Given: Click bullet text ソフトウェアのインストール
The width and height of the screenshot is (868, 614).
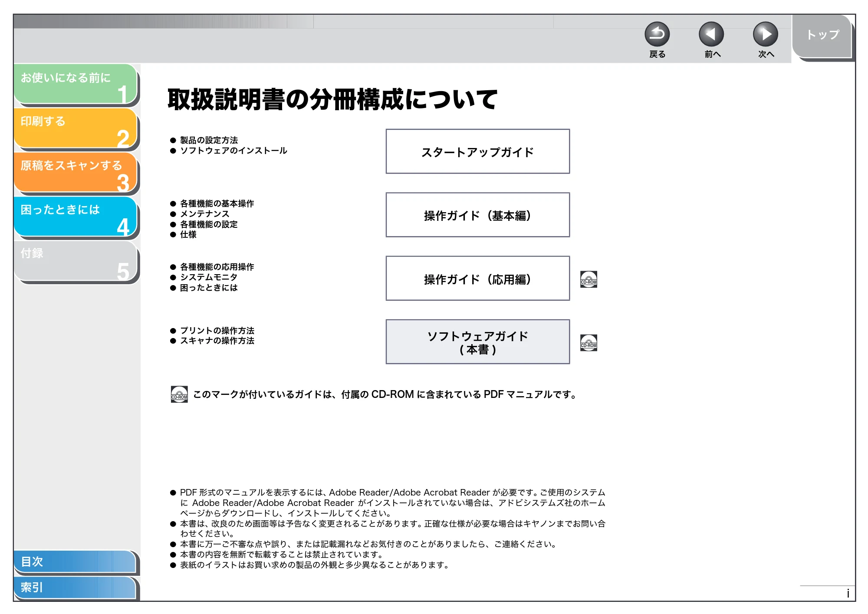Looking at the screenshot, I should 233,151.
